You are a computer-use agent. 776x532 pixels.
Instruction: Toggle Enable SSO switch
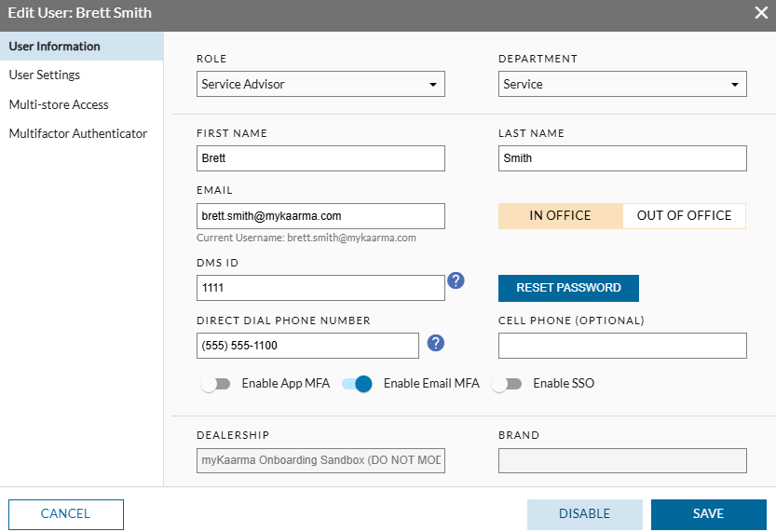pos(507,384)
